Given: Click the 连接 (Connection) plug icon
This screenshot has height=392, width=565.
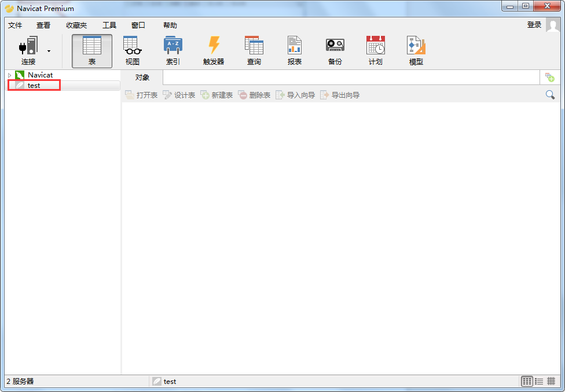Looking at the screenshot, I should click(x=28, y=46).
